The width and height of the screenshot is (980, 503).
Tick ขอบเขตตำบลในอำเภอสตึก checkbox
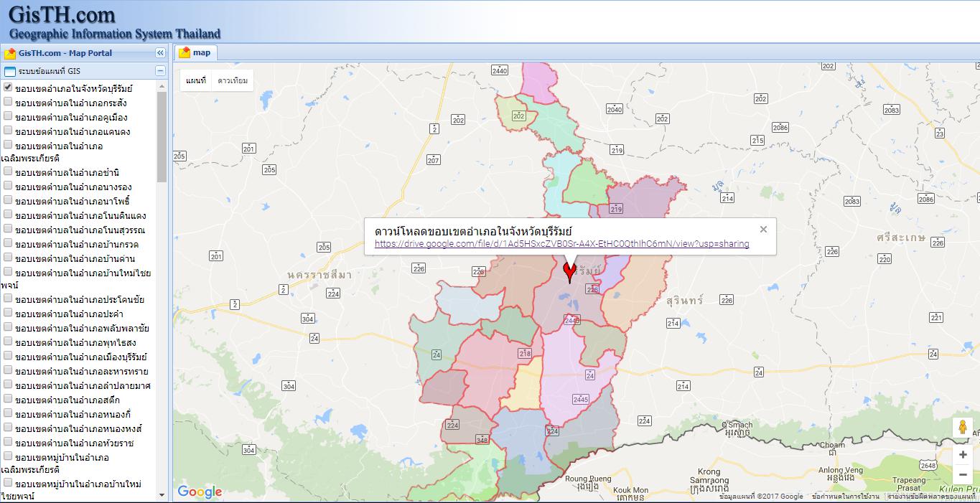click(8, 399)
